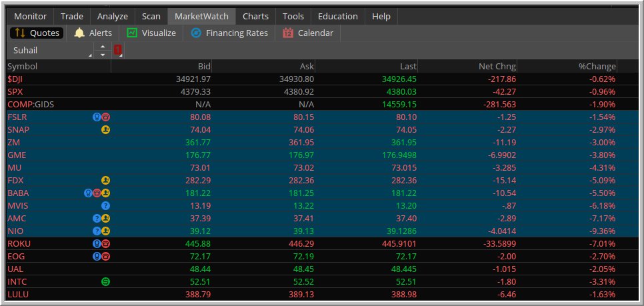Image resolution: width=644 pixels, height=306 pixels.
Task: Sort by the %Change column header
Action: [x=567, y=66]
